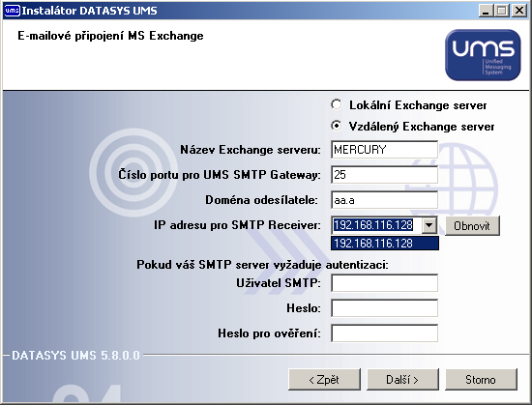Click the Heslo pro ověření field
The width and height of the screenshot is (532, 405).
384,333
